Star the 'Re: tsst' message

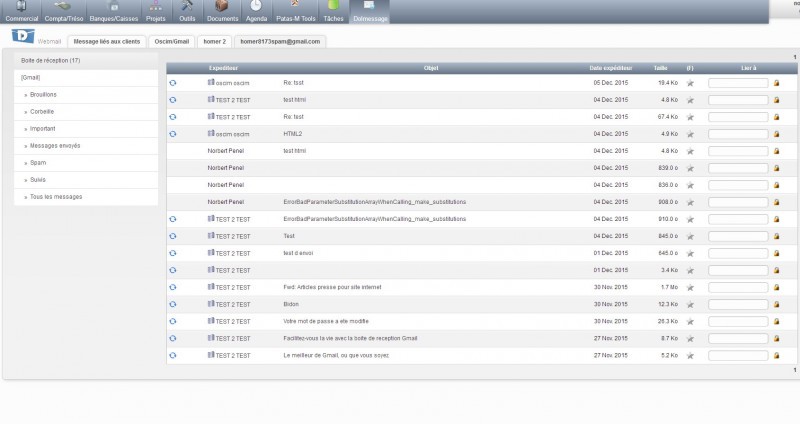(690, 83)
